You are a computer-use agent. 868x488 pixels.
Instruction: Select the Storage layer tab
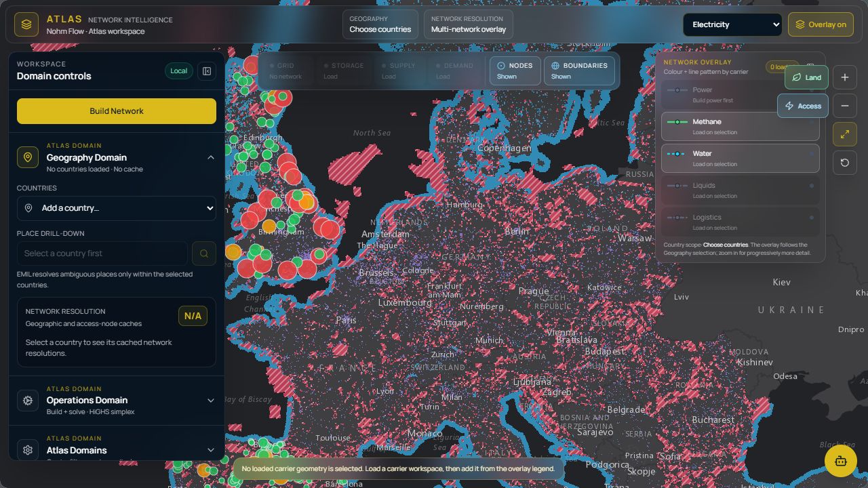coord(344,70)
